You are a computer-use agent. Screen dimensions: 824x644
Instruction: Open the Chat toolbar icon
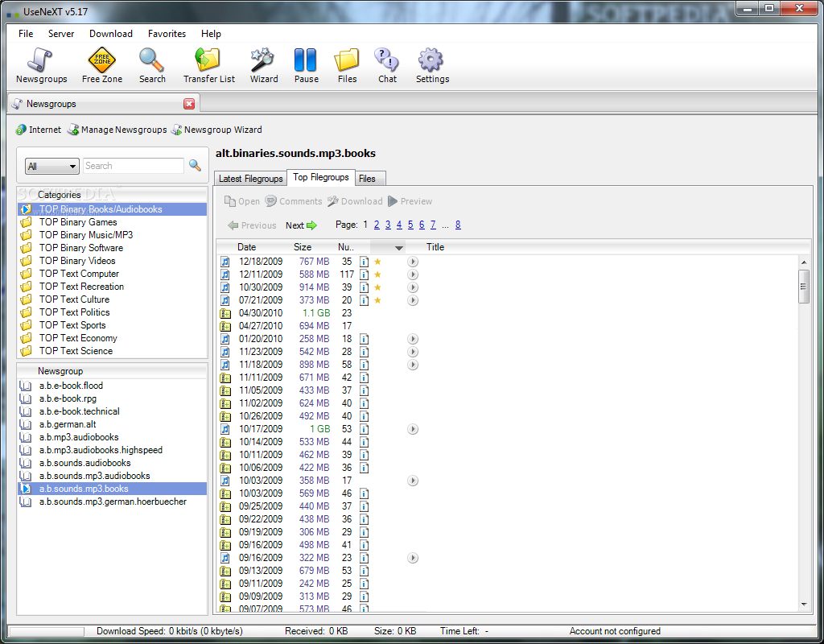(x=387, y=66)
